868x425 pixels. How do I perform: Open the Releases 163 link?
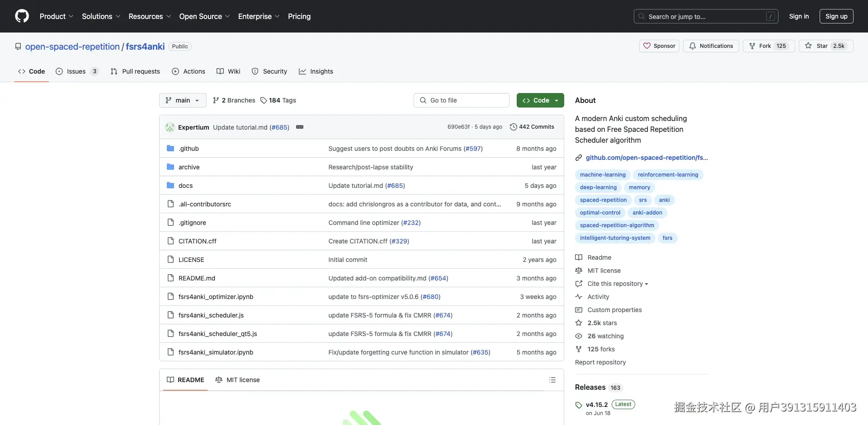(x=599, y=388)
